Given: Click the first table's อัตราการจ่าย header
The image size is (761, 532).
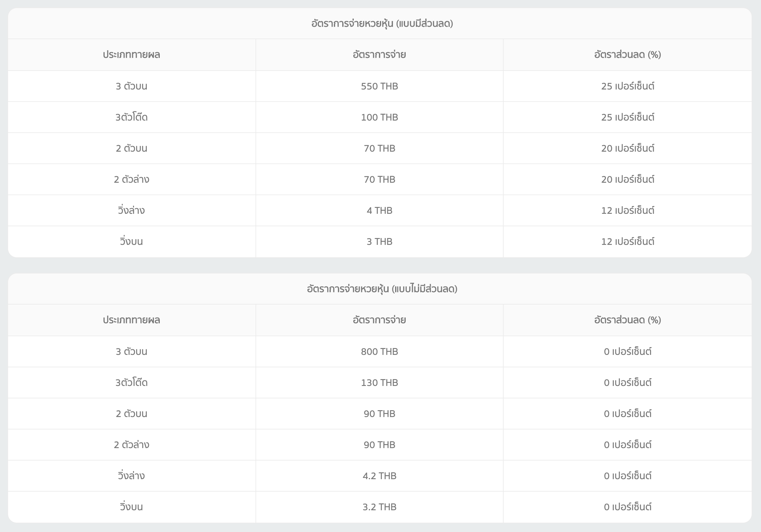Looking at the screenshot, I should point(379,55).
